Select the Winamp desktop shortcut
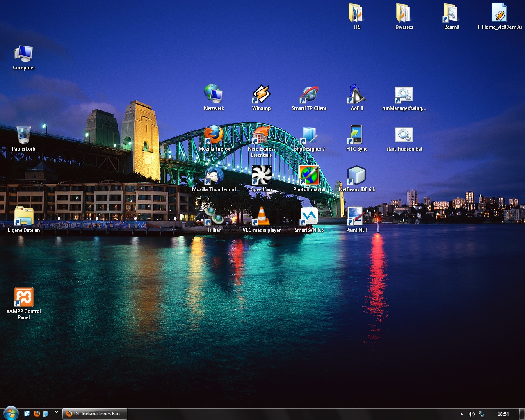Image resolution: width=525 pixels, height=420 pixels. coord(261,95)
